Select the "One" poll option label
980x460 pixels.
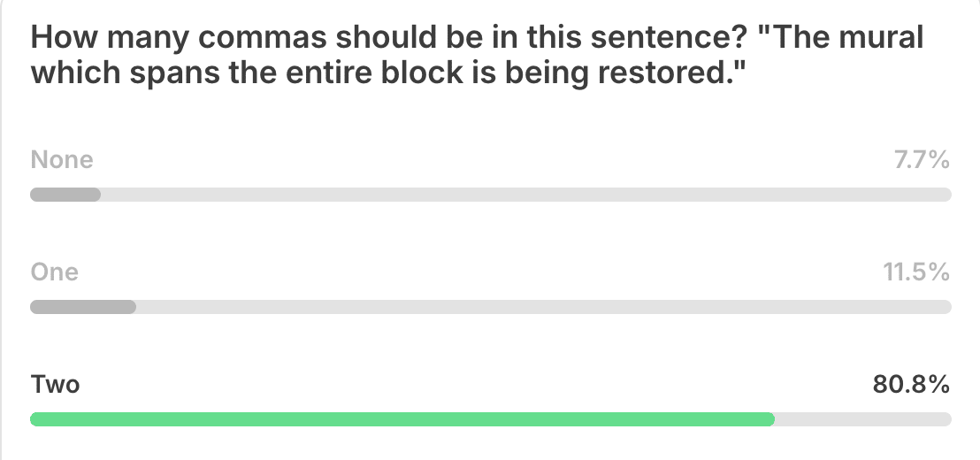pos(54,272)
